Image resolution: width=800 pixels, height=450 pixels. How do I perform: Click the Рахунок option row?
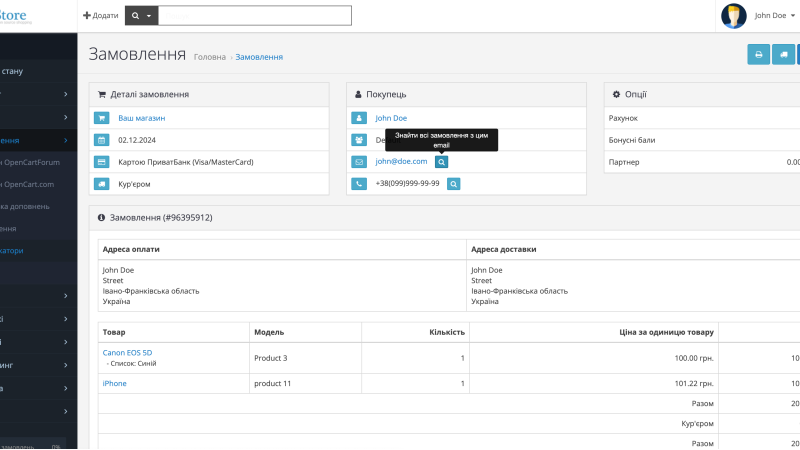click(x=702, y=118)
